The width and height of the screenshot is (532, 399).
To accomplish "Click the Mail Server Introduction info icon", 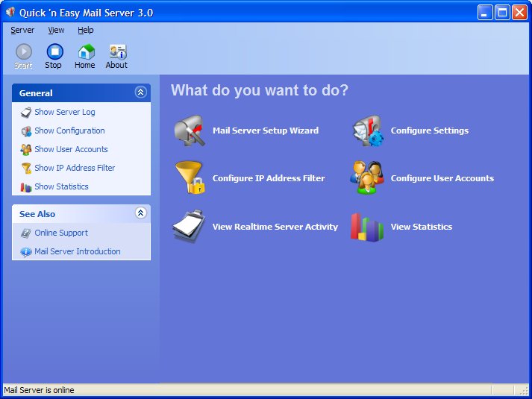I will click(x=26, y=252).
